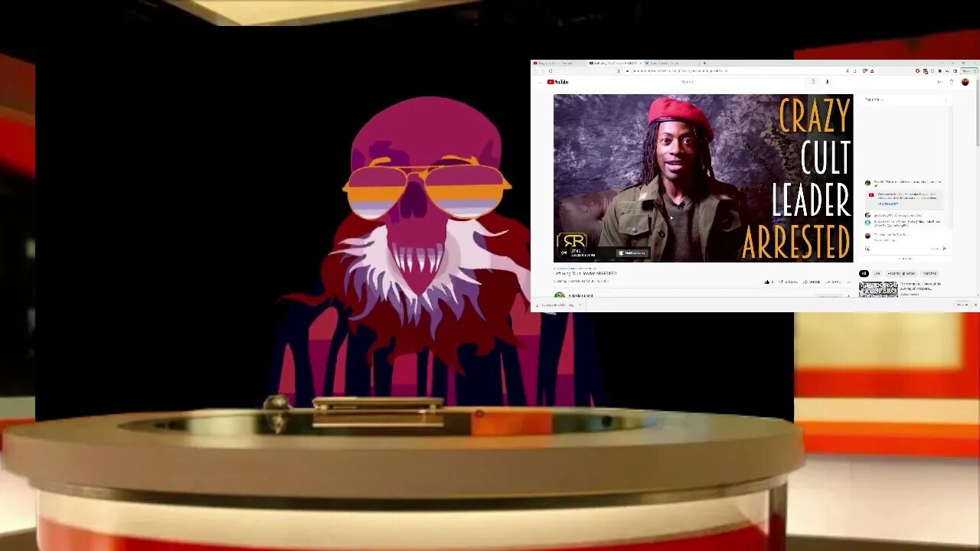Open the new browser tab plus button
Screen dimensions: 980x551
(x=704, y=63)
